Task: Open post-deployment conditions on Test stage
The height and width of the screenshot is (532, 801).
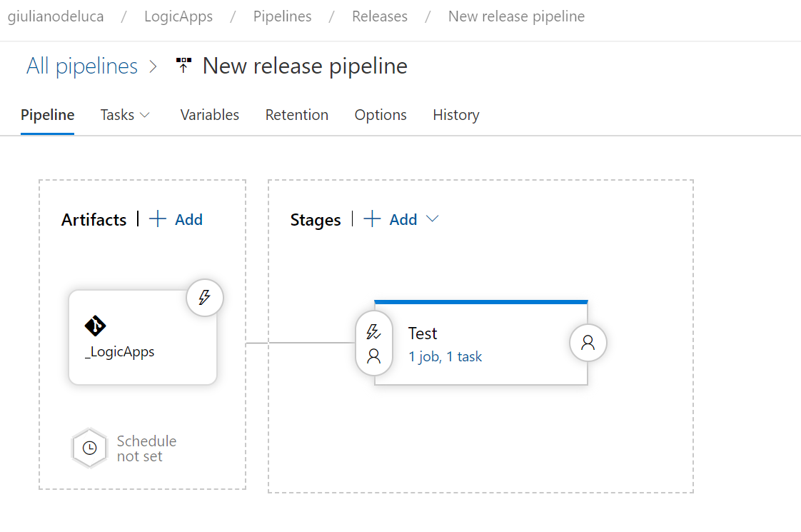Action: point(588,342)
